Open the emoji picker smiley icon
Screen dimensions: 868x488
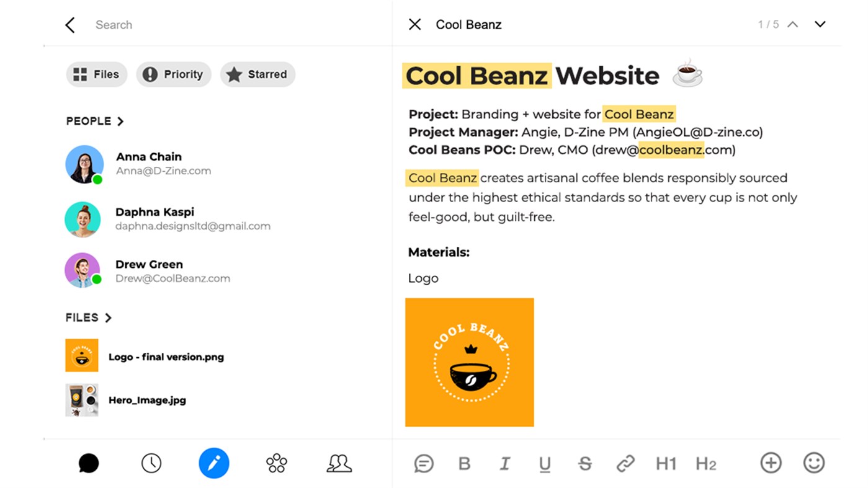[x=814, y=463]
